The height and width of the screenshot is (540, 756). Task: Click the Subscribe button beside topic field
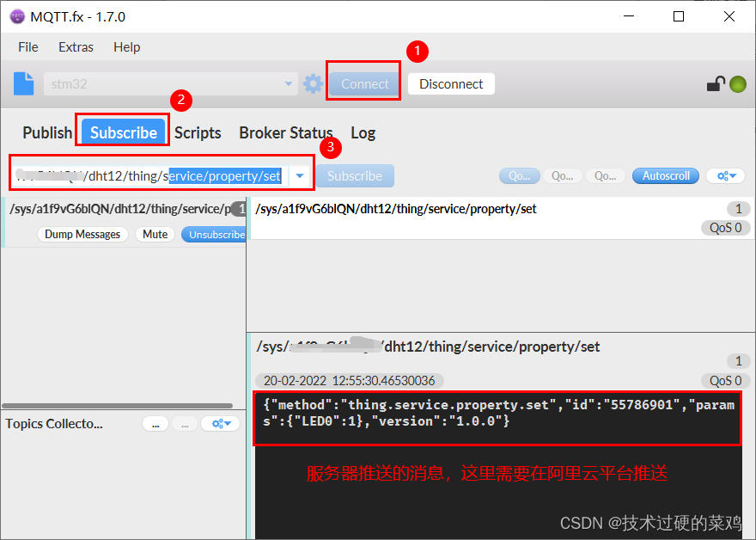point(355,176)
